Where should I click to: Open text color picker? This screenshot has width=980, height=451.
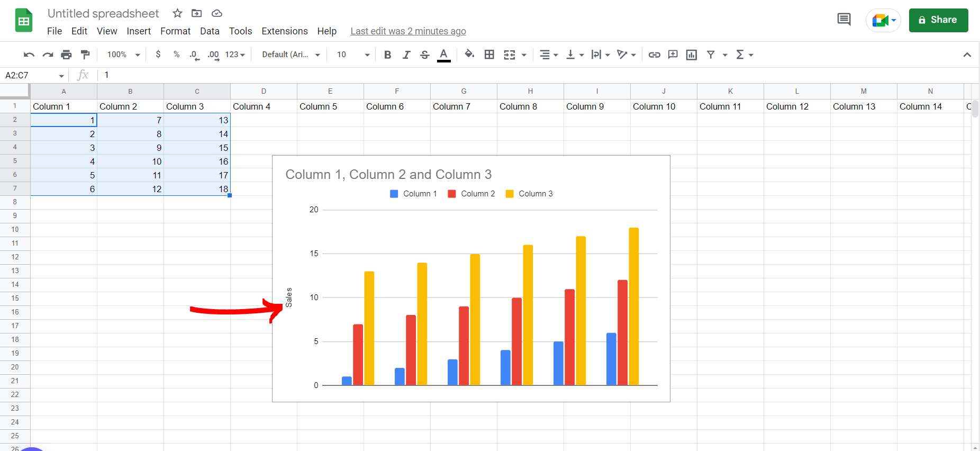[444, 55]
